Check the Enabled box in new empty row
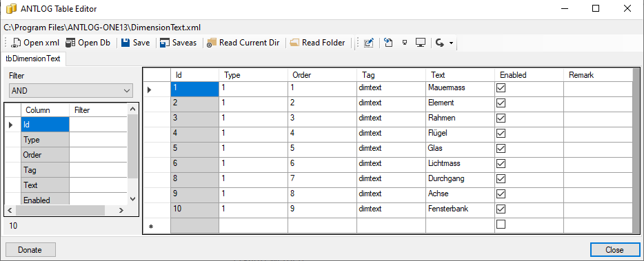Screen dimensions: 644x261 coord(501,224)
